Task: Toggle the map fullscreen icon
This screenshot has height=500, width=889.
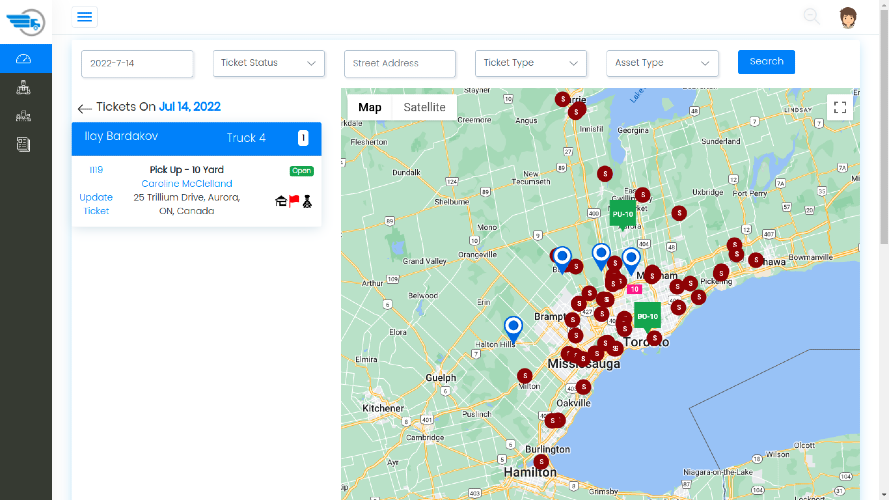Action: (840, 107)
